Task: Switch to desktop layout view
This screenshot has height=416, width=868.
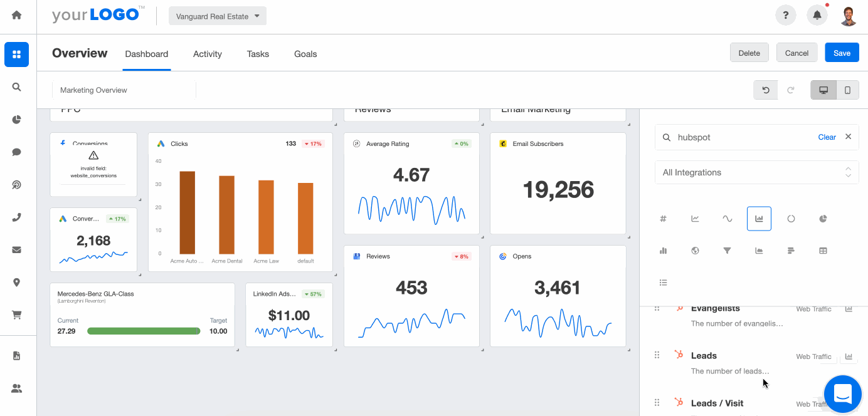Action: click(823, 90)
